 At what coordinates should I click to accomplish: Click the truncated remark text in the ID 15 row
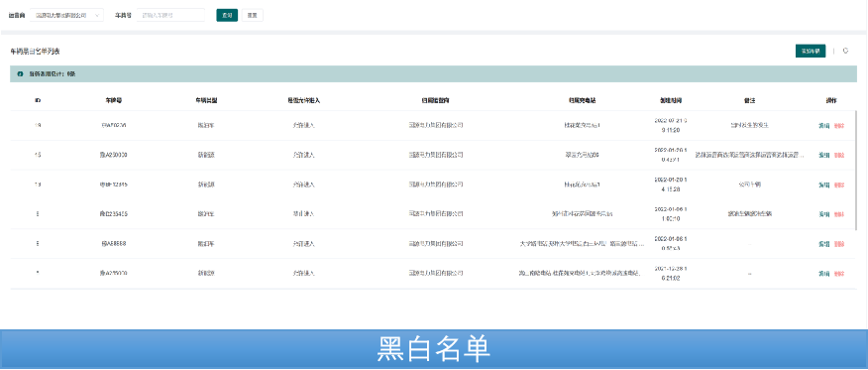click(750, 155)
